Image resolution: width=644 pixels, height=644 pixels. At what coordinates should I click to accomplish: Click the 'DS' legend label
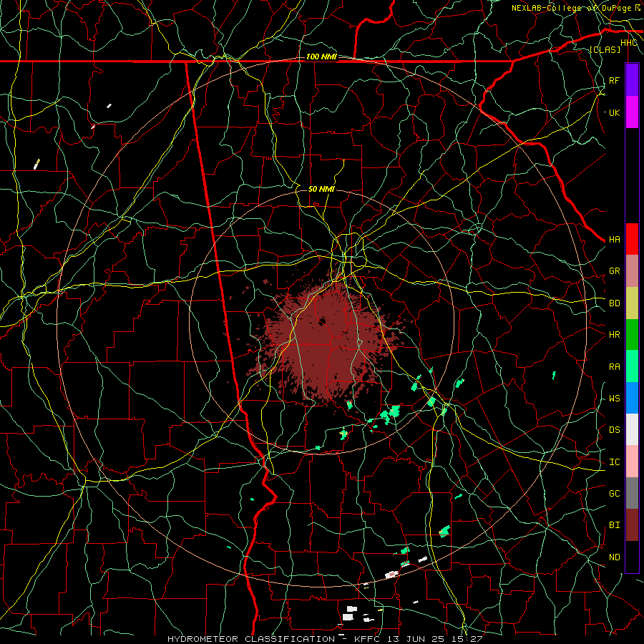[x=614, y=430]
